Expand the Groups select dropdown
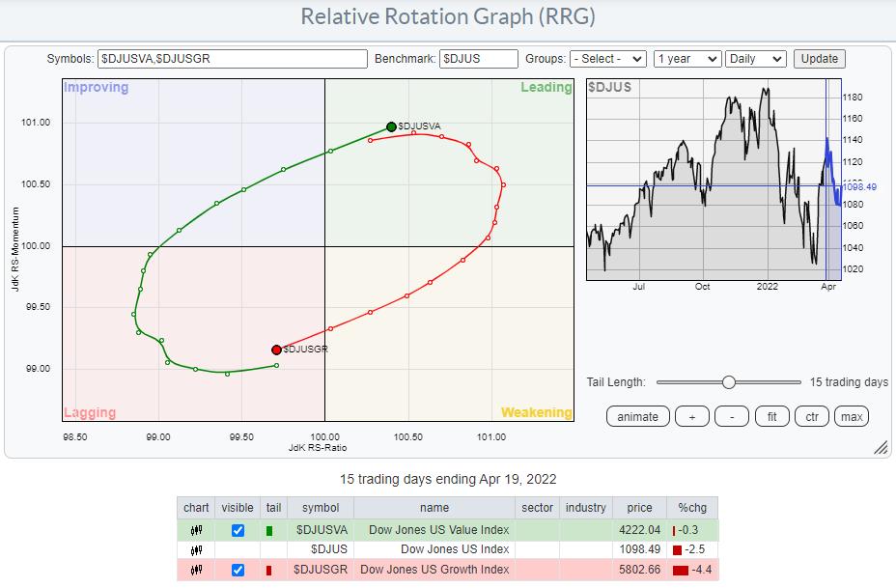 (607, 59)
